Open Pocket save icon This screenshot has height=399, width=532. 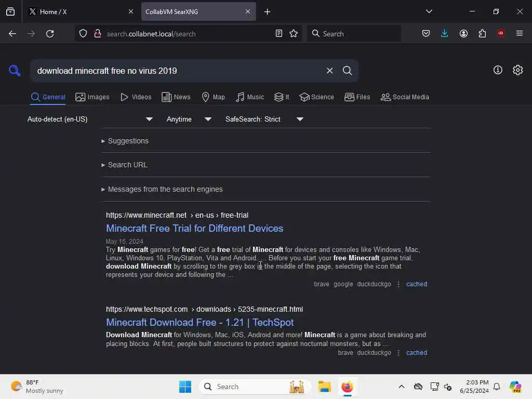point(426,34)
